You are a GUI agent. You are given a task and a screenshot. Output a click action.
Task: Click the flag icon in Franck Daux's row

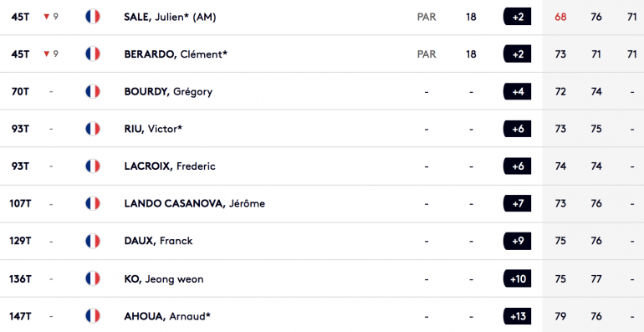[92, 241]
